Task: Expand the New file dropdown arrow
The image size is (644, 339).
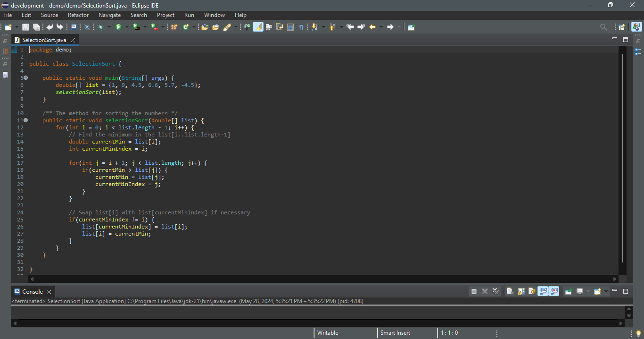Action: click(x=17, y=27)
